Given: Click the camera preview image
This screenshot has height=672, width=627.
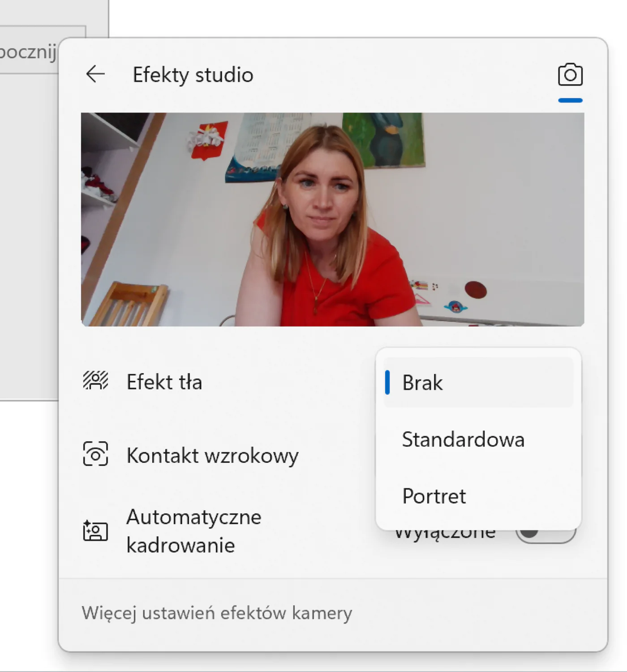Looking at the screenshot, I should point(332,219).
